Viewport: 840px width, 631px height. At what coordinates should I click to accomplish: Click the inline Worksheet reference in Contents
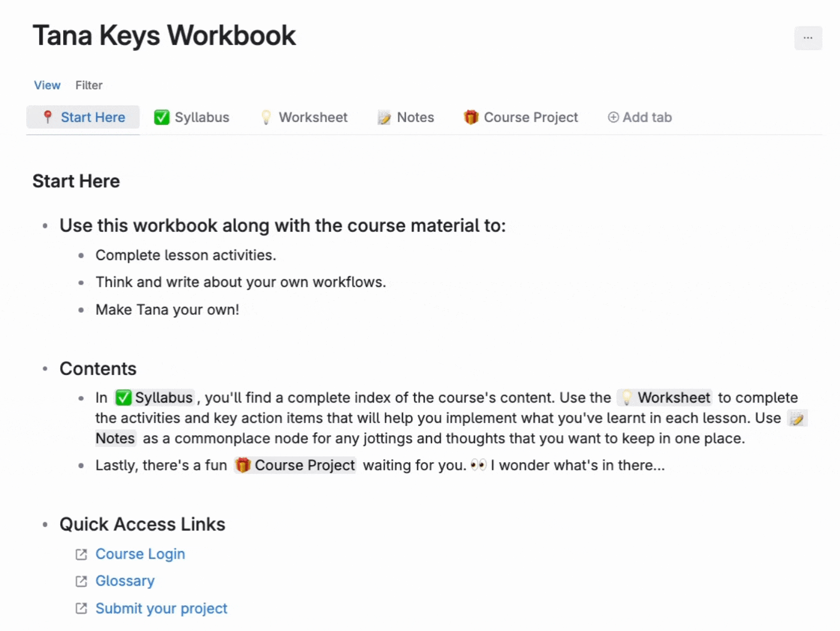click(x=665, y=398)
